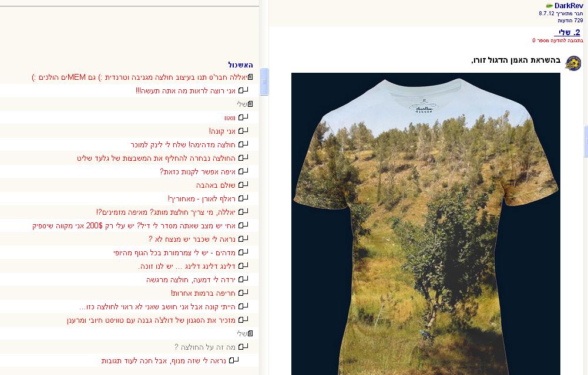Open reply 'ירדה לי דמעה, חולצה מרגשה'
Viewport: 588px width, 375px height.
click(191, 279)
